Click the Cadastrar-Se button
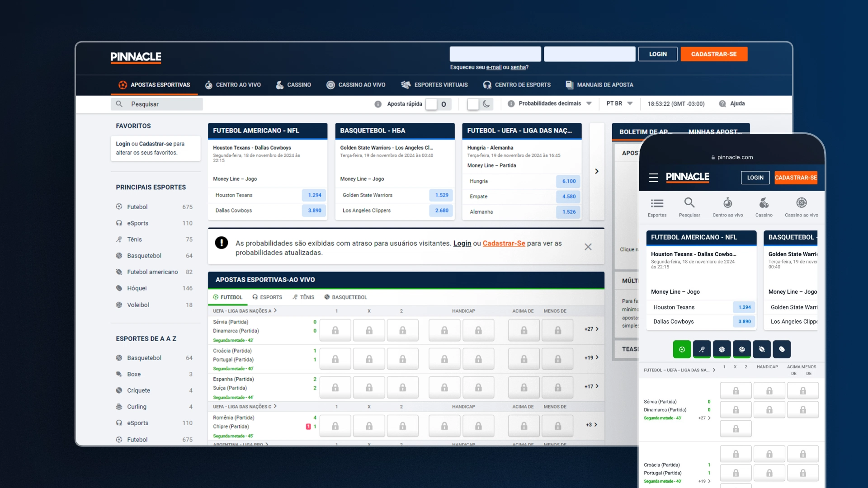Image resolution: width=868 pixels, height=488 pixels. coord(713,54)
